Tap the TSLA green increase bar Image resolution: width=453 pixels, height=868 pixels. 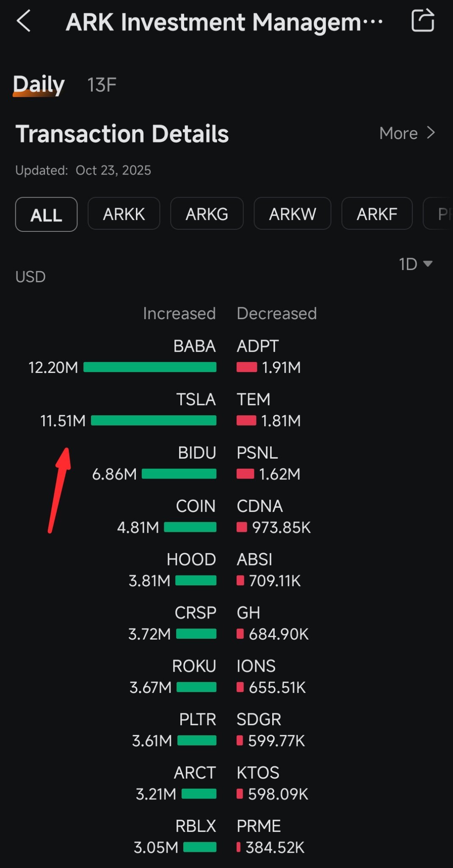154,420
